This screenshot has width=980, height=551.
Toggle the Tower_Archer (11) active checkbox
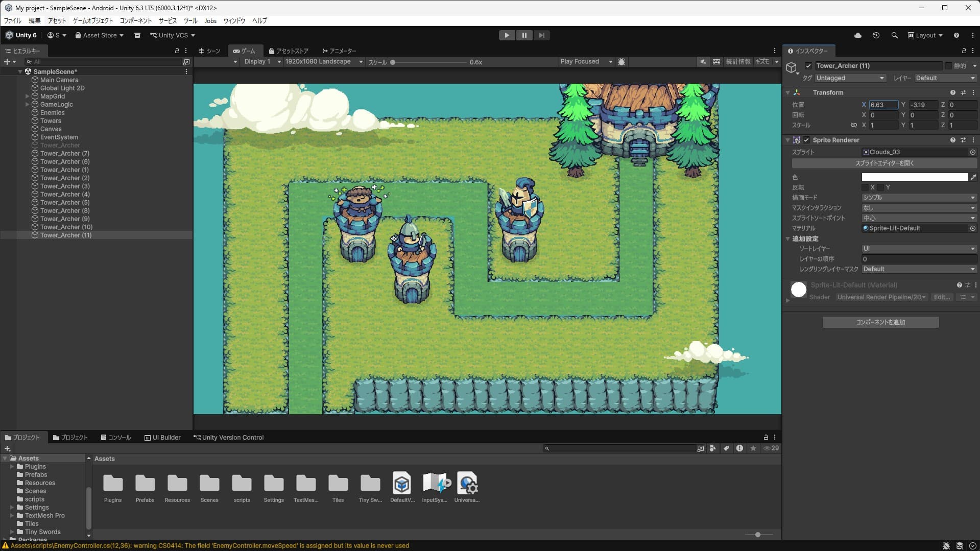coord(808,66)
